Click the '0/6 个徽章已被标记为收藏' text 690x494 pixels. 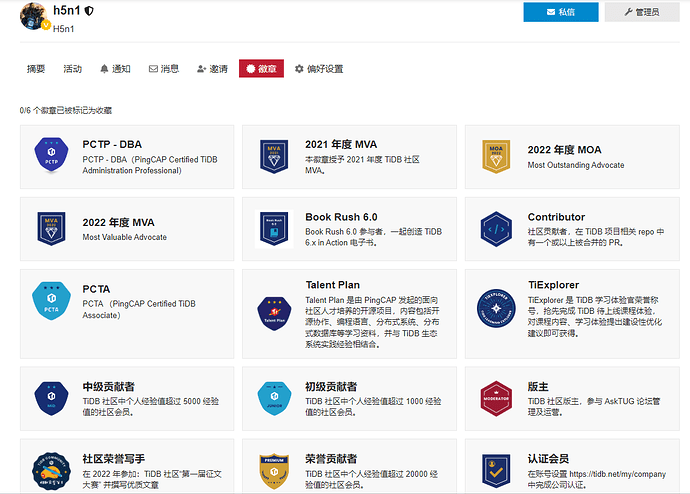click(66, 110)
